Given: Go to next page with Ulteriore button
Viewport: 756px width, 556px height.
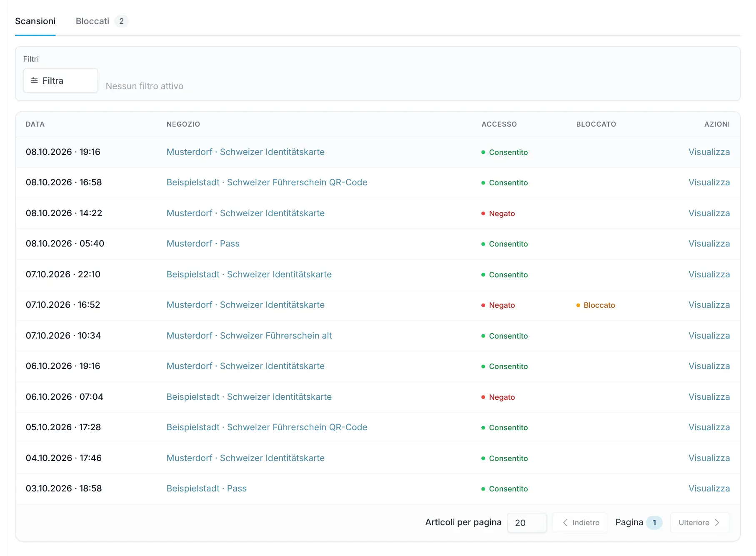Looking at the screenshot, I should click(x=700, y=523).
